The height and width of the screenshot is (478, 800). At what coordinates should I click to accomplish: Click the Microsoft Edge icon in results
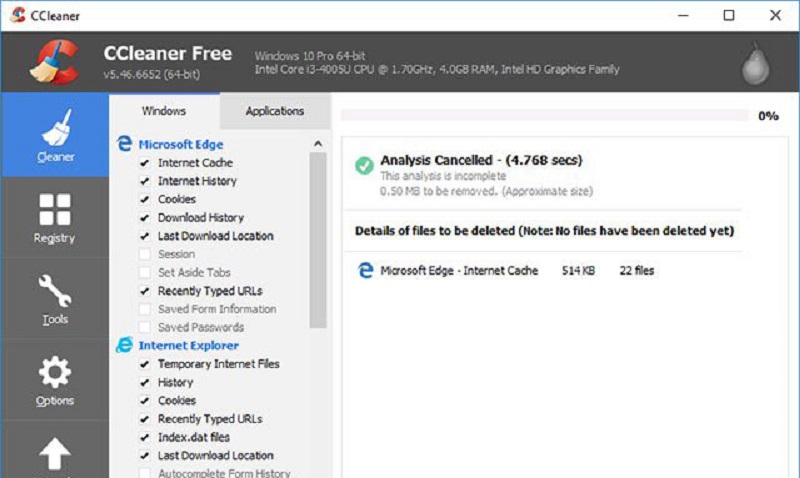365,270
